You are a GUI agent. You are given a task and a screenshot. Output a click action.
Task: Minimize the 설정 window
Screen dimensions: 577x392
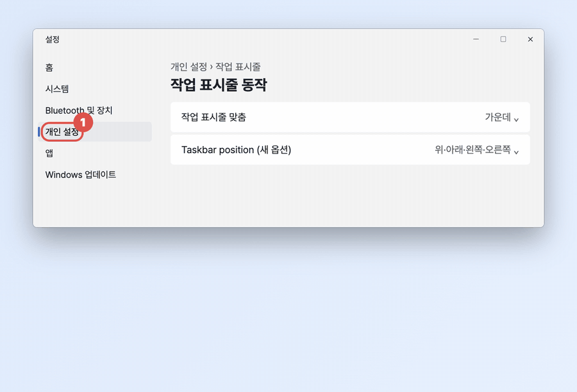point(476,39)
